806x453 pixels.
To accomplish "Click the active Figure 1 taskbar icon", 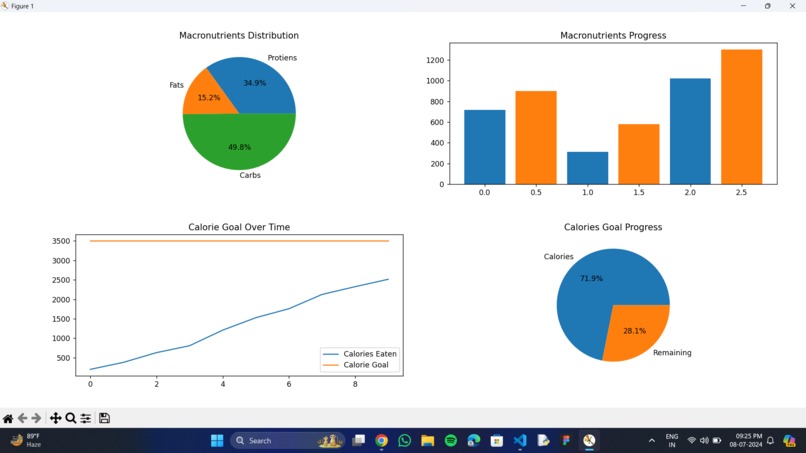I will coord(589,441).
